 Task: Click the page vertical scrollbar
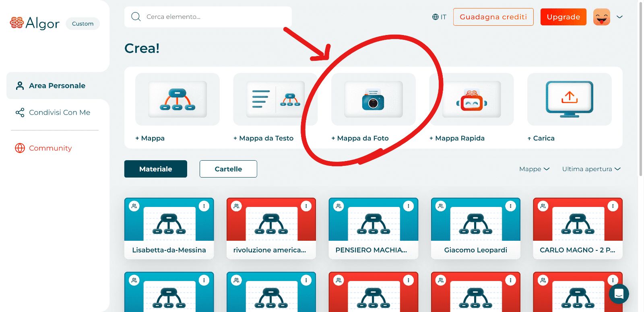(641, 89)
